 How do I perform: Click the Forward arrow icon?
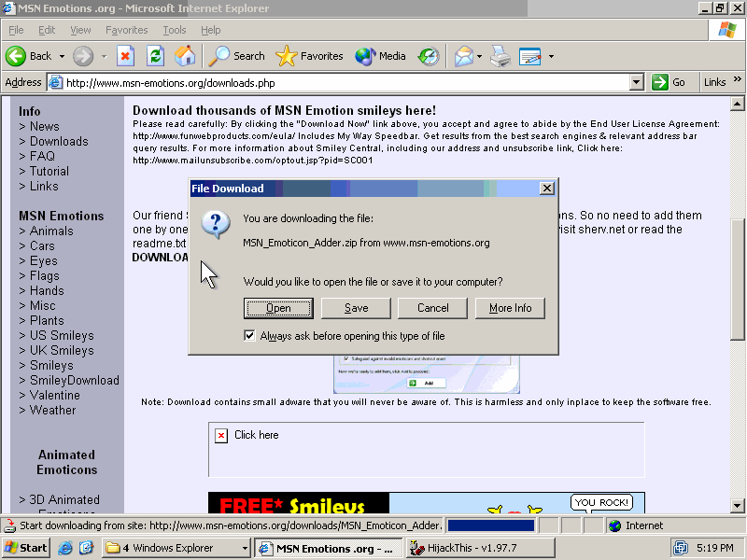(x=83, y=56)
